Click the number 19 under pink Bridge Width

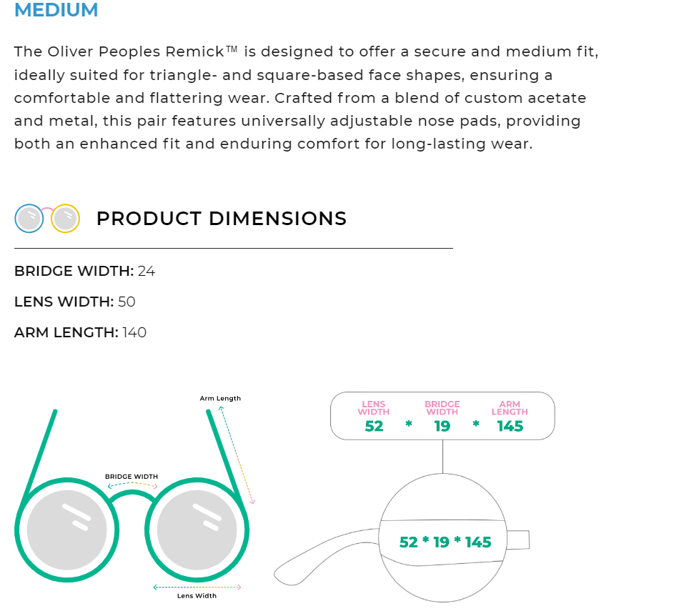(x=442, y=427)
